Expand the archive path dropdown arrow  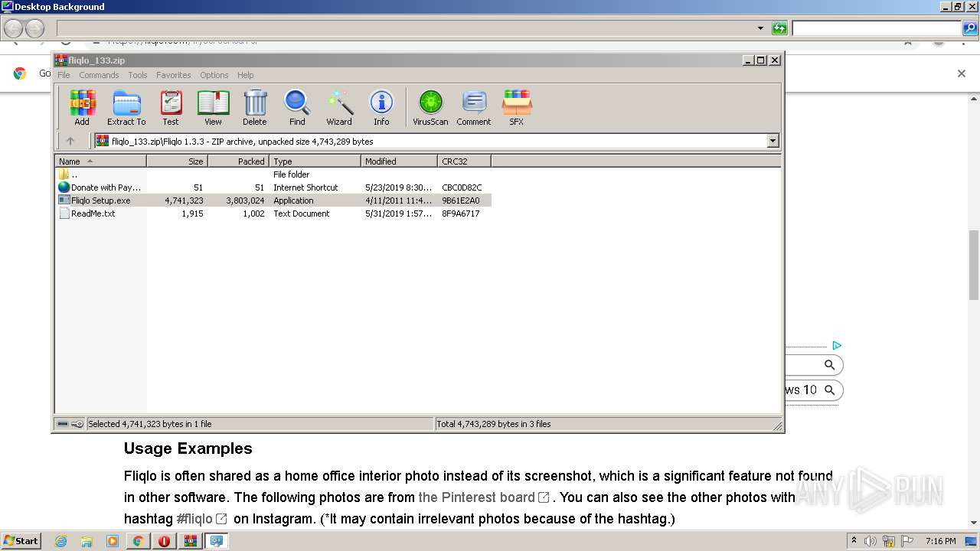coord(773,141)
